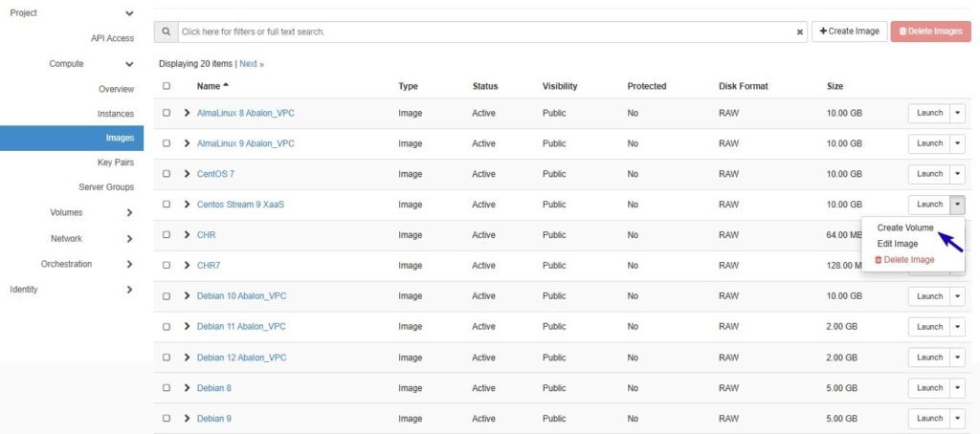Toggle the select-all images checkbox
980x434 pixels.
[x=167, y=86]
